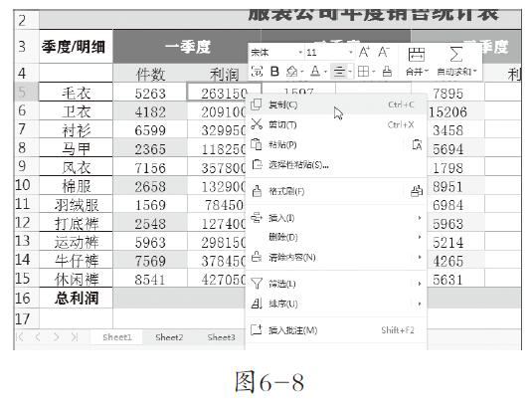The height and width of the screenshot is (409, 532).
Task: Open the font name dropdown showing 宋体
Action: [276, 53]
